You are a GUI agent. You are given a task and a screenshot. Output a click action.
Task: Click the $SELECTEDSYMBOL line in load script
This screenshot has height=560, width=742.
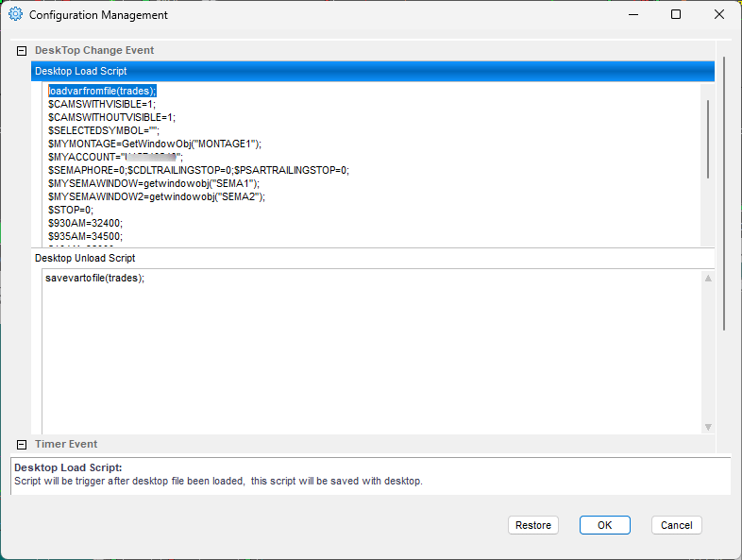point(104,130)
